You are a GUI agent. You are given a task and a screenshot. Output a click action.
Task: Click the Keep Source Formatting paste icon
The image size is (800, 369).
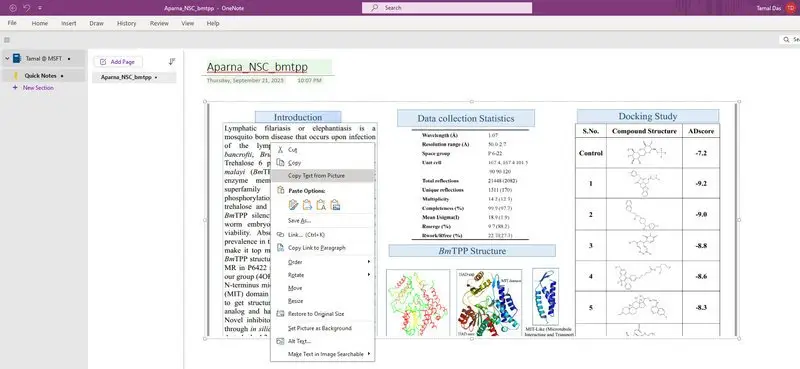pyautogui.click(x=293, y=205)
